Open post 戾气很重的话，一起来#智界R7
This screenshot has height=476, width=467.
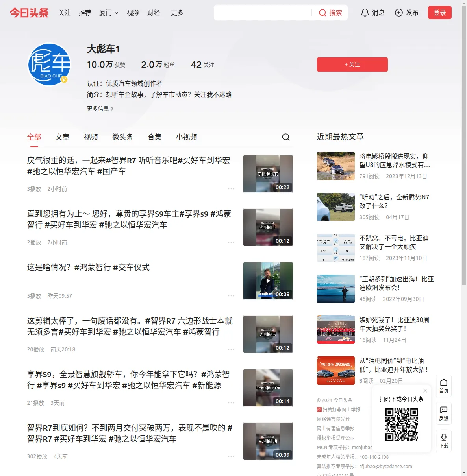pyautogui.click(x=128, y=166)
